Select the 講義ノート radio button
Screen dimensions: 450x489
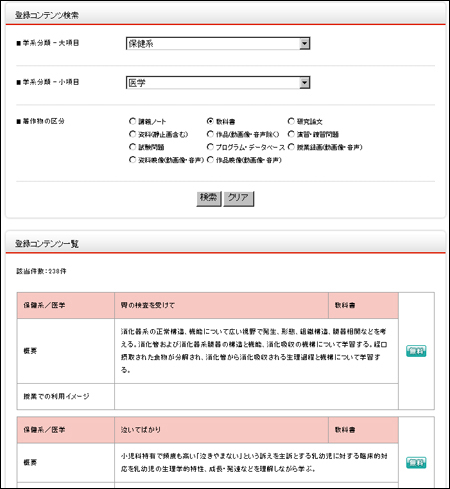[x=132, y=121]
